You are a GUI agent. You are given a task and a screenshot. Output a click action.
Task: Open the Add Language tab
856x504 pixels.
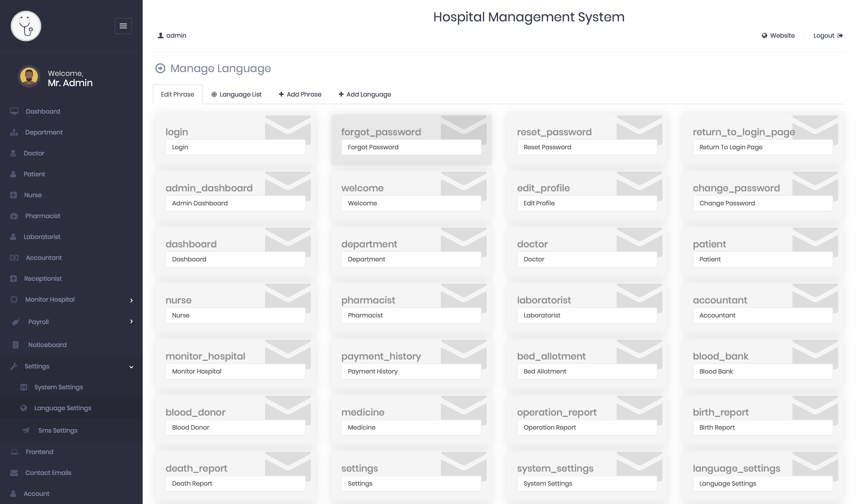click(x=365, y=95)
